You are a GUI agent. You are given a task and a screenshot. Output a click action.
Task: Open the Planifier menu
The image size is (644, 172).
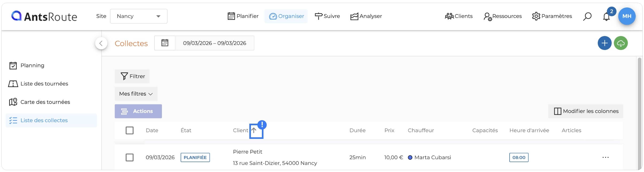pyautogui.click(x=243, y=16)
